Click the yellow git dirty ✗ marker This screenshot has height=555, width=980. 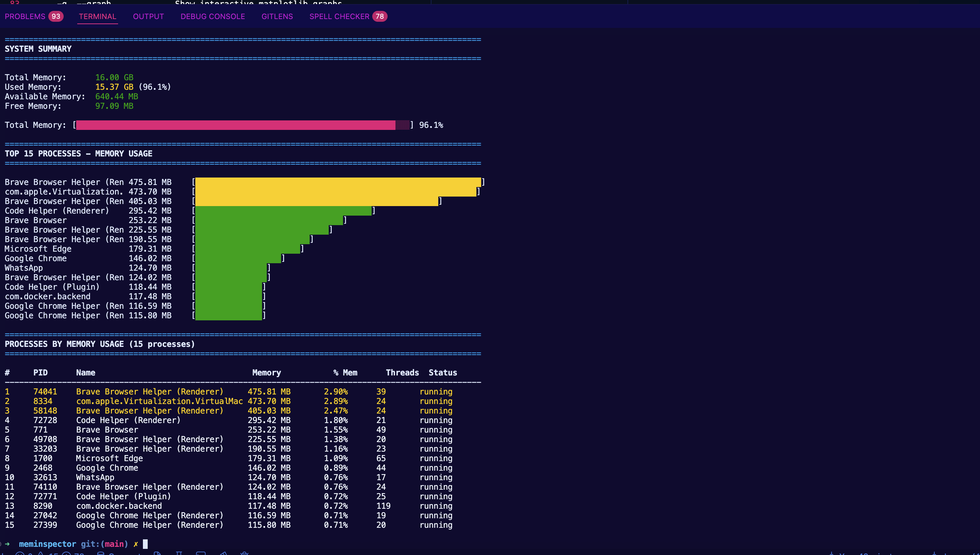(x=135, y=544)
